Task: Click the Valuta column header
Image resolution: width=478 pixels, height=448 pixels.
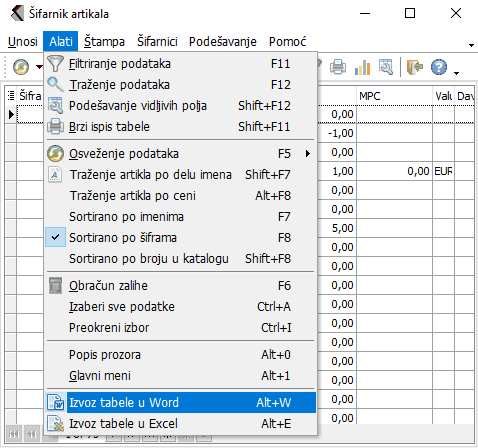Action: [x=443, y=96]
